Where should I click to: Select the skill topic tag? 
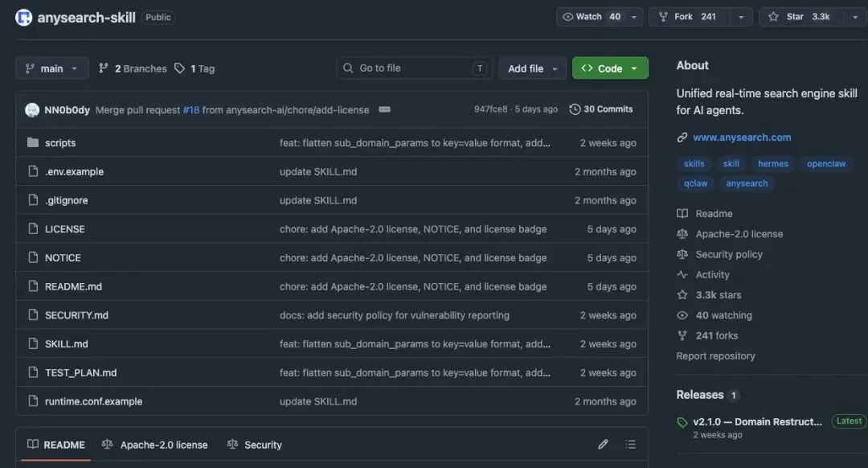(x=731, y=163)
